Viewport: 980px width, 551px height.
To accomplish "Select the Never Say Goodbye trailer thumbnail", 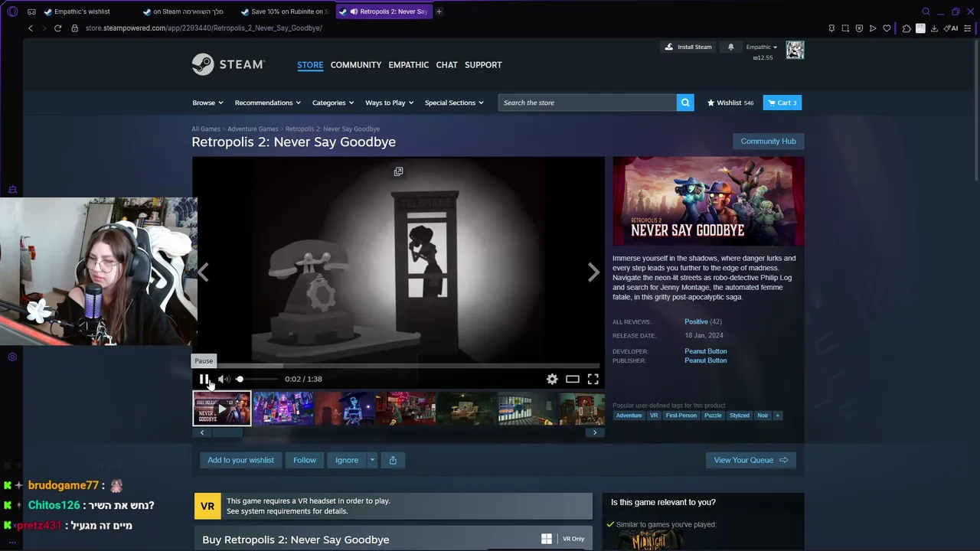I will click(222, 408).
